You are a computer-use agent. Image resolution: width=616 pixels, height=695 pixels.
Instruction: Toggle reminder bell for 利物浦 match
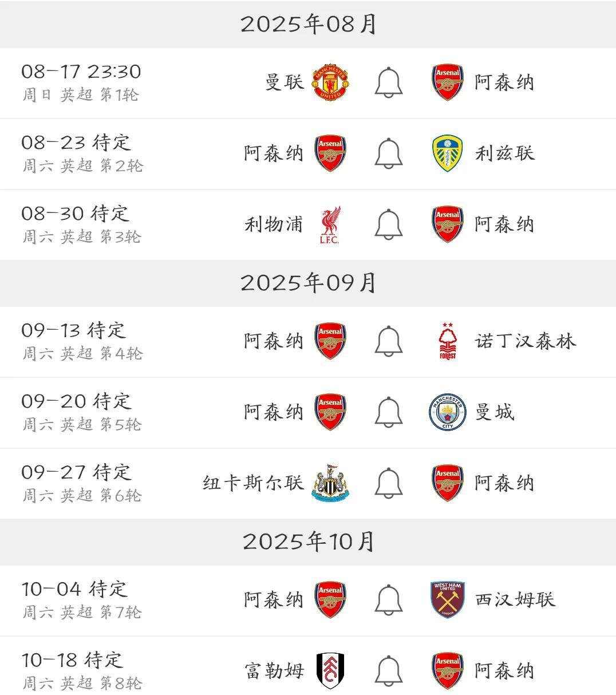pos(389,224)
